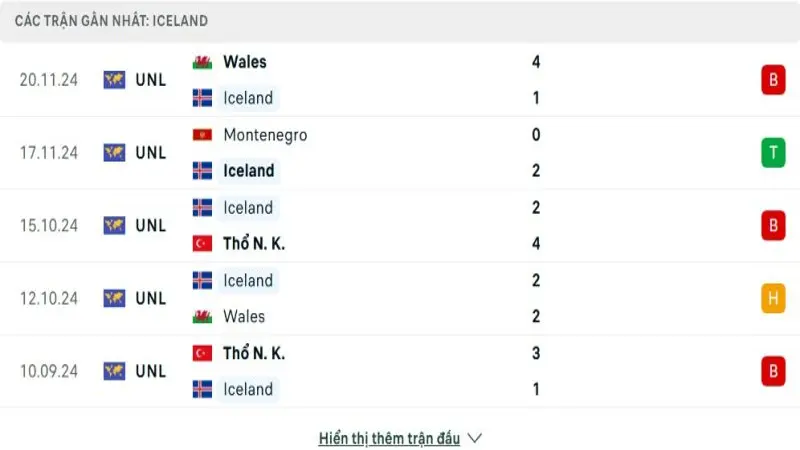Viewport: 800px width, 450px height.
Task: Select Thổ N. K. in 10.09.24 match
Action: 254,353
